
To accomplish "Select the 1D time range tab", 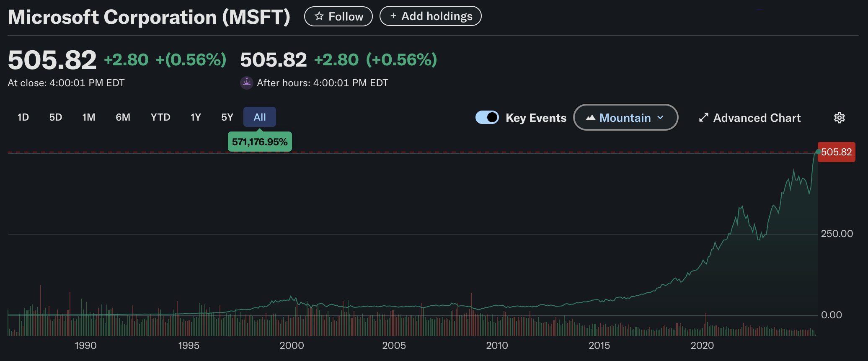I will tap(23, 117).
